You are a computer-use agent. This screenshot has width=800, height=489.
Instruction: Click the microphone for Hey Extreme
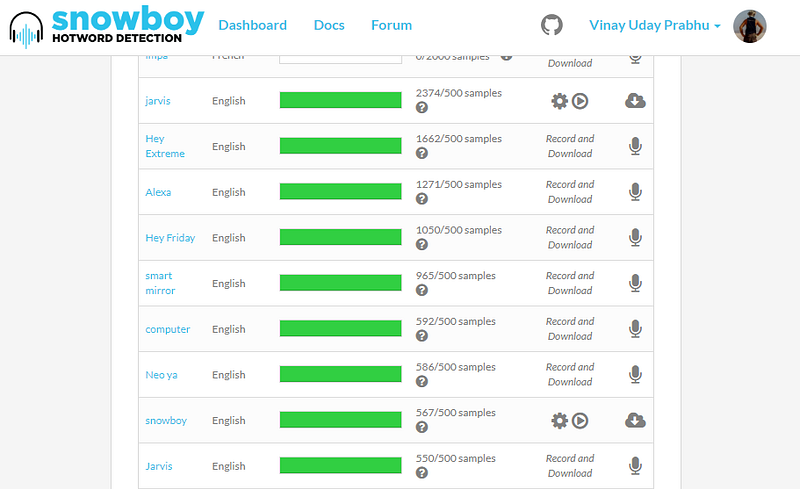(x=635, y=146)
